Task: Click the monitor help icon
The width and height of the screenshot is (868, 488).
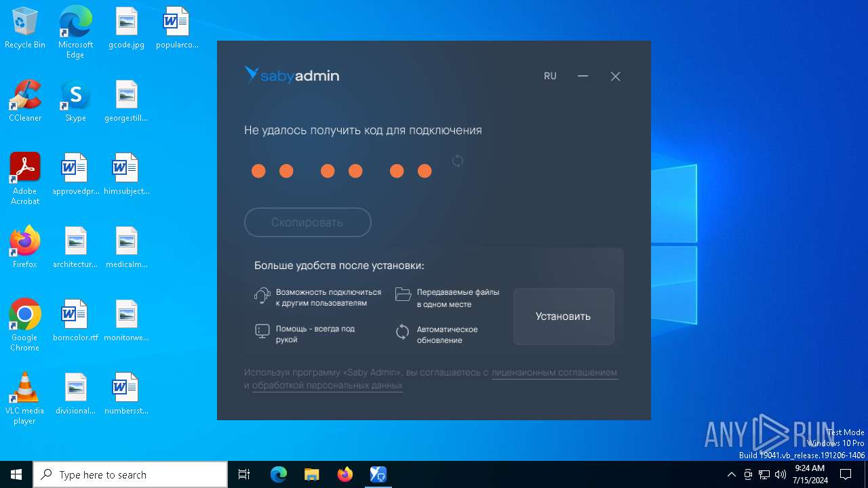Action: pyautogui.click(x=262, y=331)
